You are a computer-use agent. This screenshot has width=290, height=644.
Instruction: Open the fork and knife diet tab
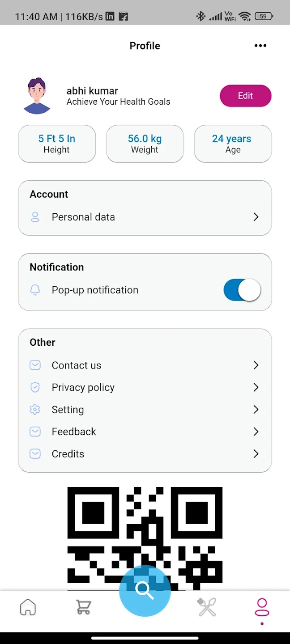[x=206, y=607]
